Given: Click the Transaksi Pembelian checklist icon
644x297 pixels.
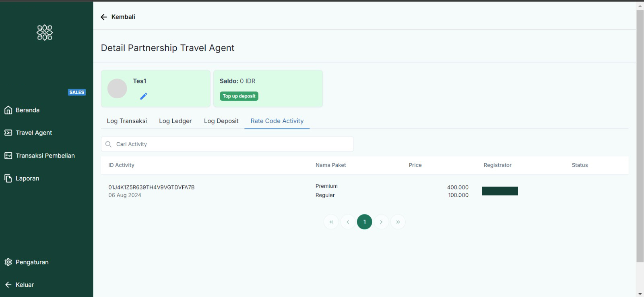Looking at the screenshot, I should (8, 156).
